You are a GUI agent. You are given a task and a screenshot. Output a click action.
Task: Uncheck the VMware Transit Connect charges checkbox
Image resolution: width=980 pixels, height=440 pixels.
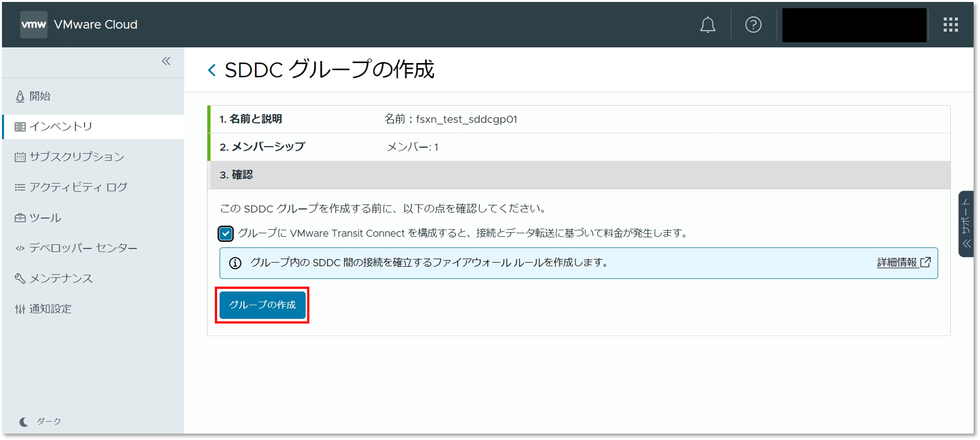click(x=225, y=233)
